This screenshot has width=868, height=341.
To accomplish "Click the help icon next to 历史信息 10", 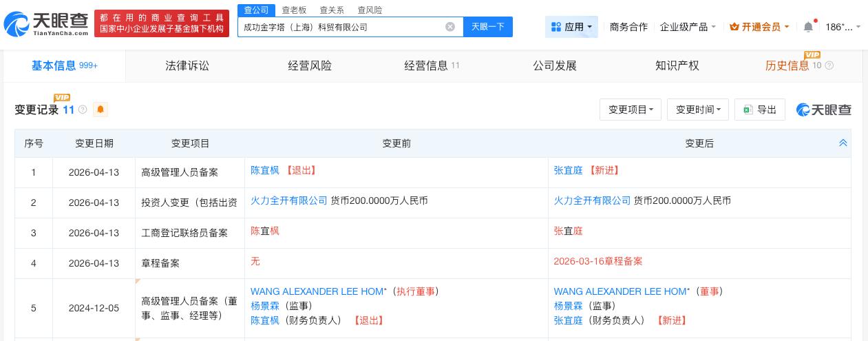I will 829,65.
